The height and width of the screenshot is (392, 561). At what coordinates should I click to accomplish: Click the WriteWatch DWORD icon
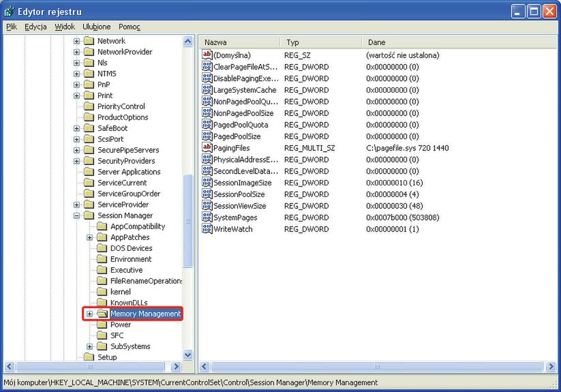(207, 228)
